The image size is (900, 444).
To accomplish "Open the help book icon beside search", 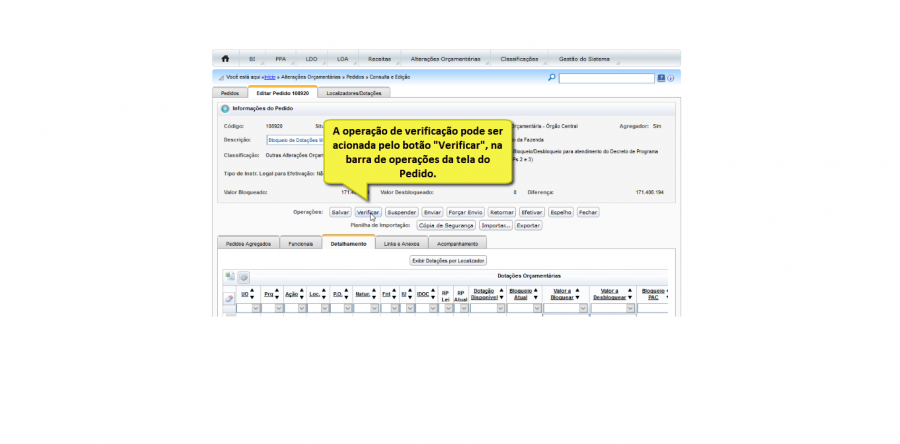I will pos(661,78).
